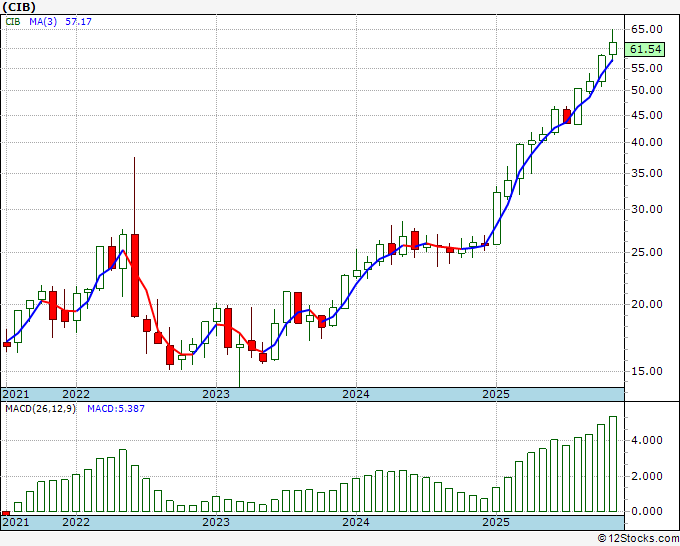Click the 0.000 MACD axis label
This screenshot has width=680, height=546.
(x=647, y=511)
